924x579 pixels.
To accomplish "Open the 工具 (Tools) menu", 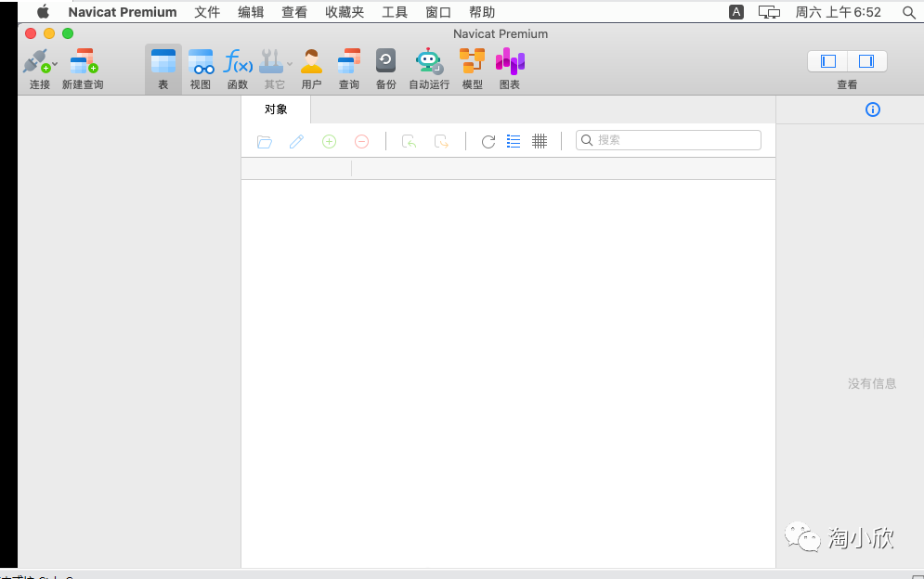I will click(395, 12).
